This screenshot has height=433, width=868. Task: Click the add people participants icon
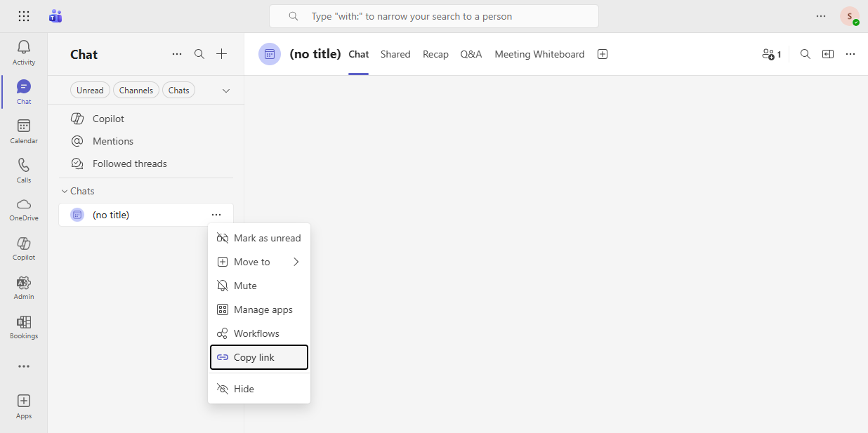click(771, 54)
